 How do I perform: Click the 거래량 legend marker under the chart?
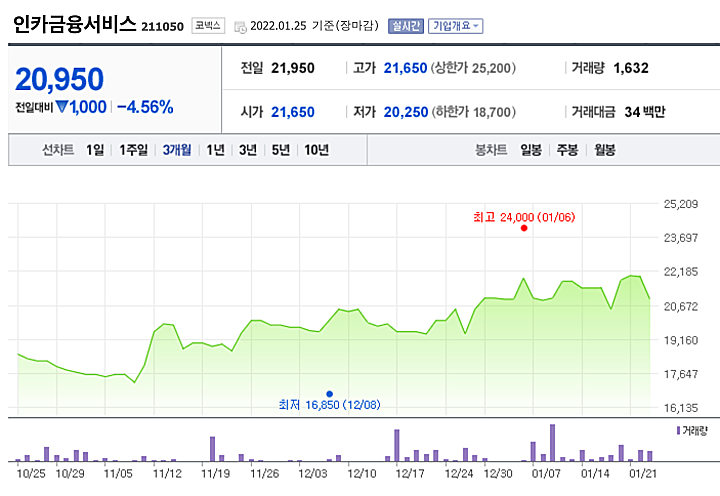pos(678,430)
